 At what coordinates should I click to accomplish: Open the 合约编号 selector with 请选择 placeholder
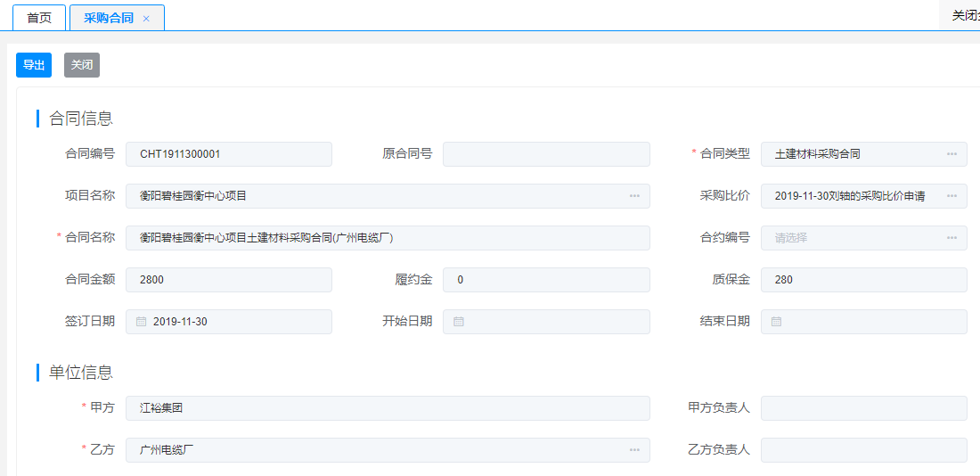pyautogui.click(x=864, y=238)
